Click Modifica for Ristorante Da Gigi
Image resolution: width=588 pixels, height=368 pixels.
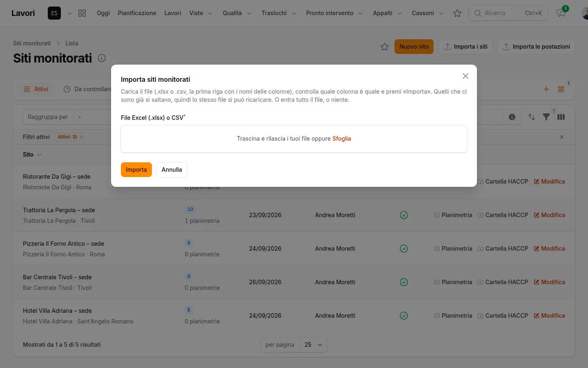click(x=550, y=182)
